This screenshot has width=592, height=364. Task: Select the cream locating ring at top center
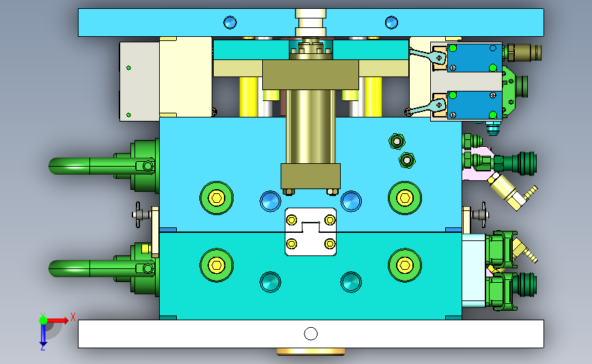point(311,23)
